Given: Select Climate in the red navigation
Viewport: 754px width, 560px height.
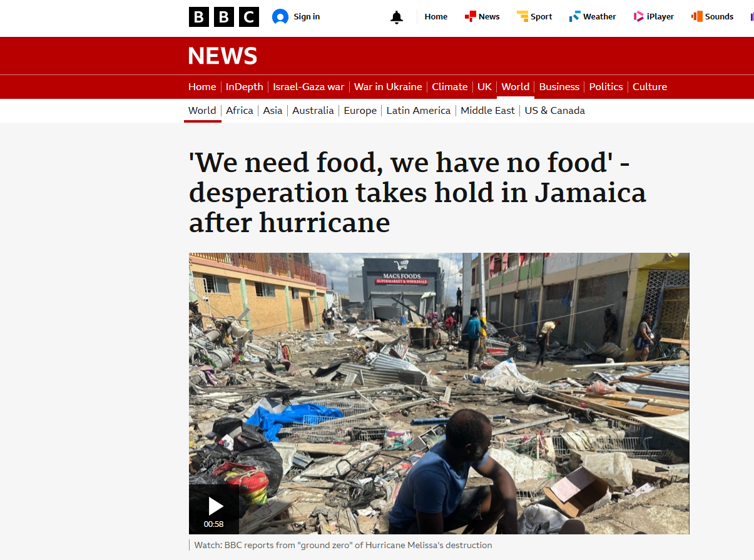Looking at the screenshot, I should tap(450, 87).
